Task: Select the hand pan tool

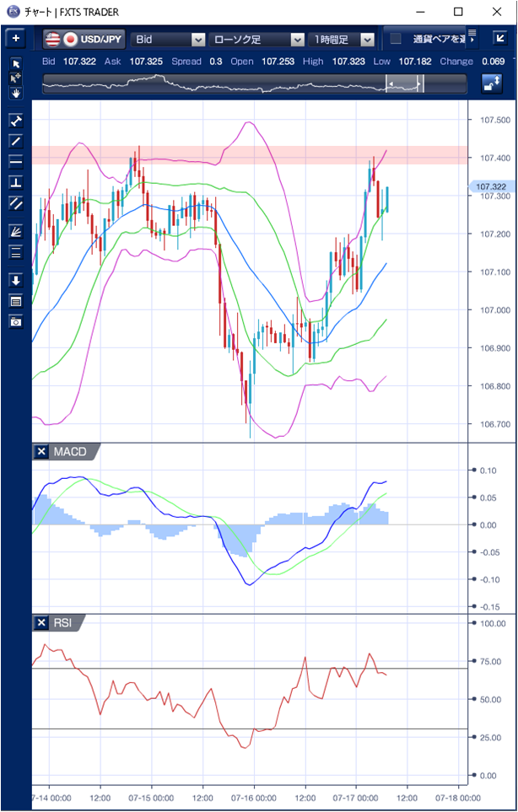Action: [16, 92]
